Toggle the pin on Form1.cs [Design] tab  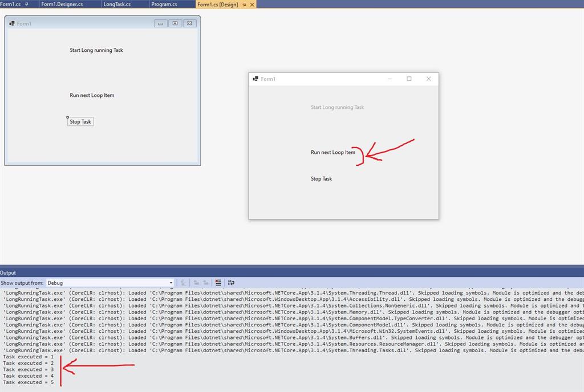click(245, 3)
